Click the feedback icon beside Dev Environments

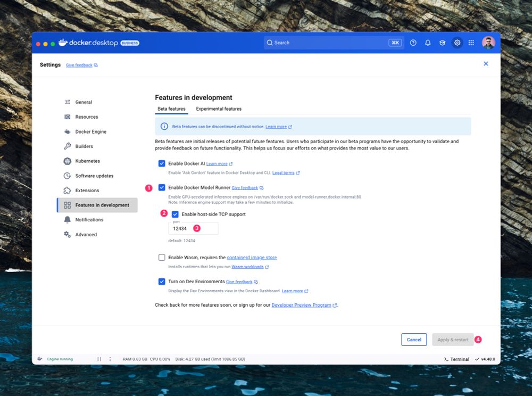[x=256, y=282]
